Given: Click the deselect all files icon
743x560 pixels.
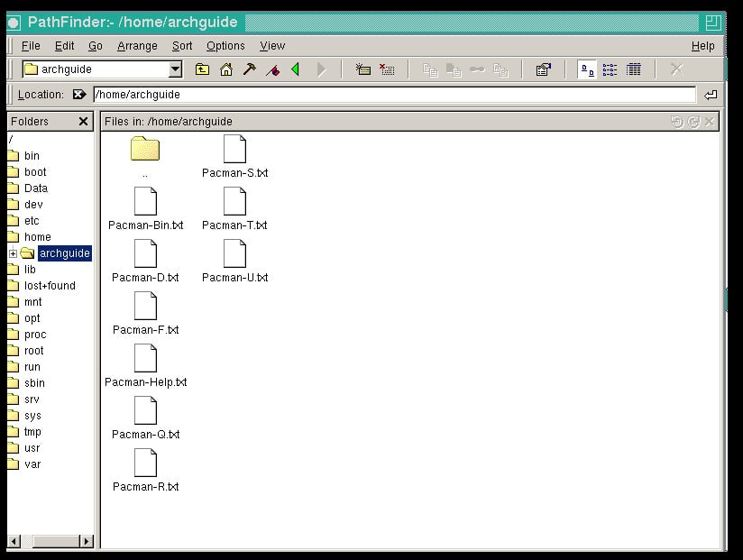Looking at the screenshot, I should point(387,69).
